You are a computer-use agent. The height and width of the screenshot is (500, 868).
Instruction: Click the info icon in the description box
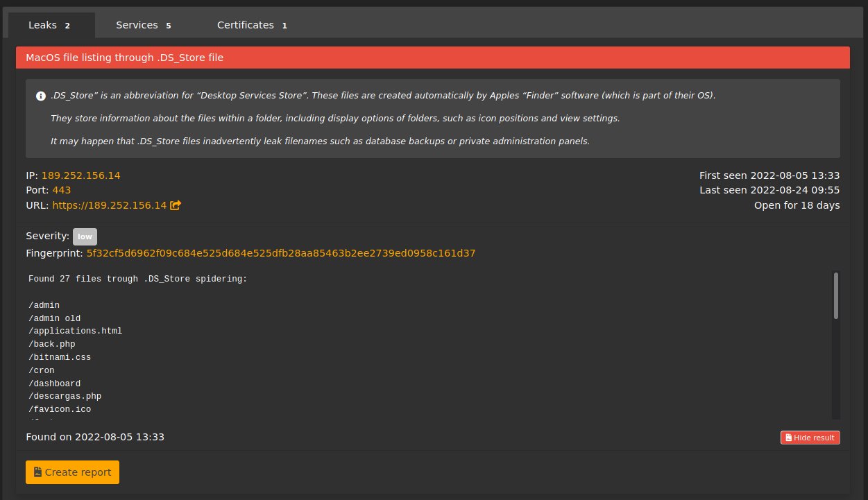pyautogui.click(x=41, y=96)
